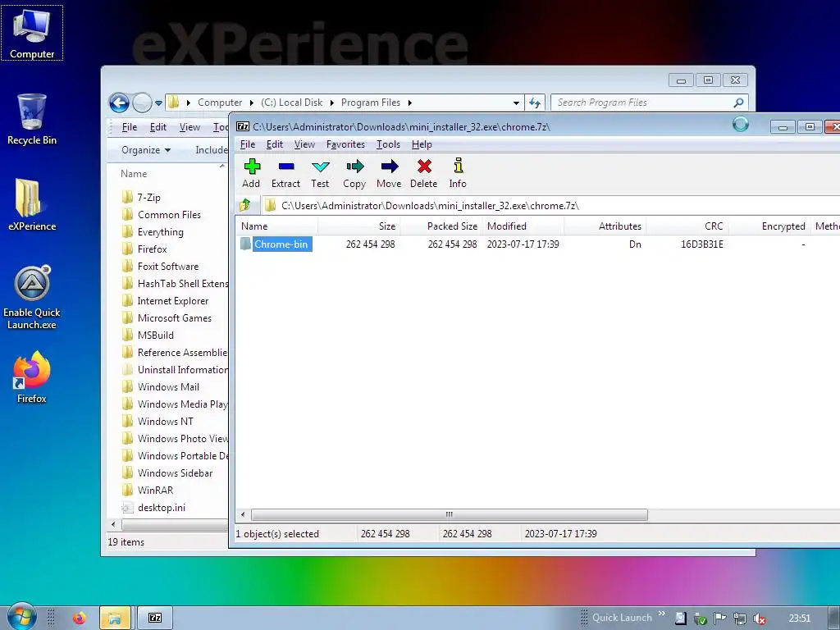Image resolution: width=840 pixels, height=630 pixels.
Task: Open Explorer's View menu
Action: click(x=189, y=127)
